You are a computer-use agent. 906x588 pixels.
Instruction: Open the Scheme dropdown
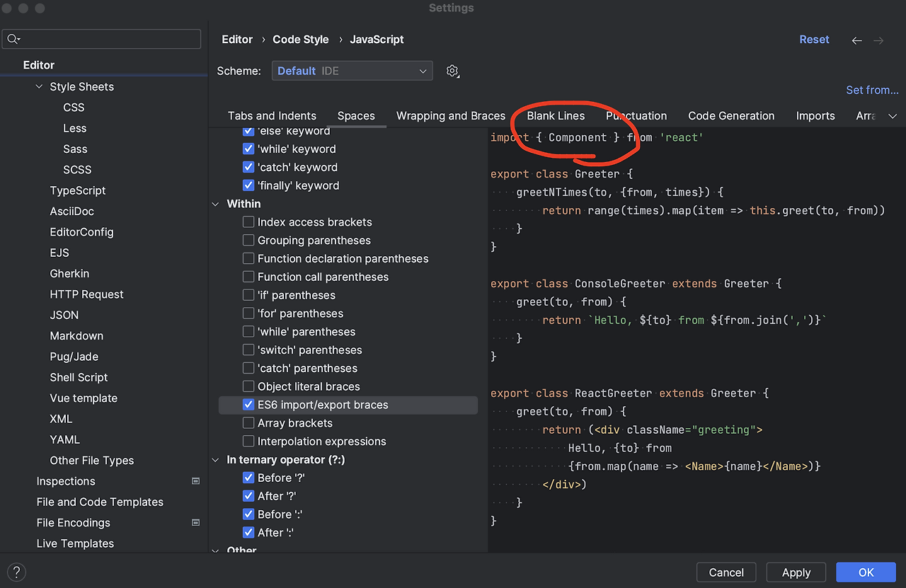pos(352,70)
